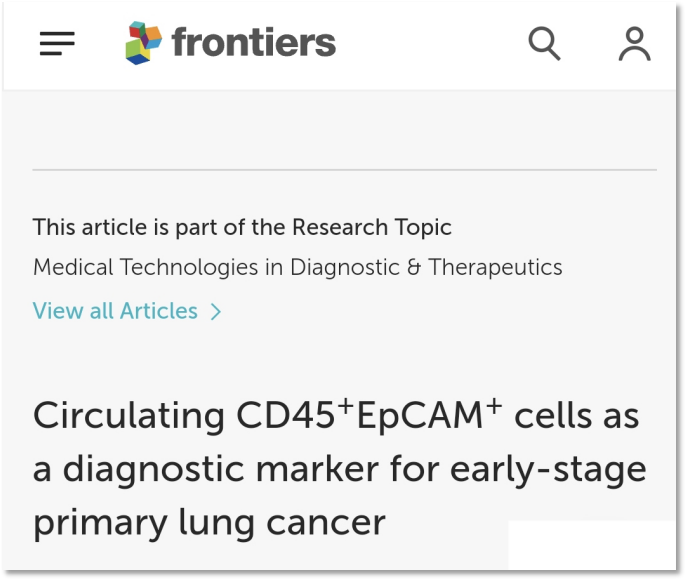Screen dimensions: 686x580
Task: Click the Frontiers colorful cube logo
Action: click(x=144, y=43)
